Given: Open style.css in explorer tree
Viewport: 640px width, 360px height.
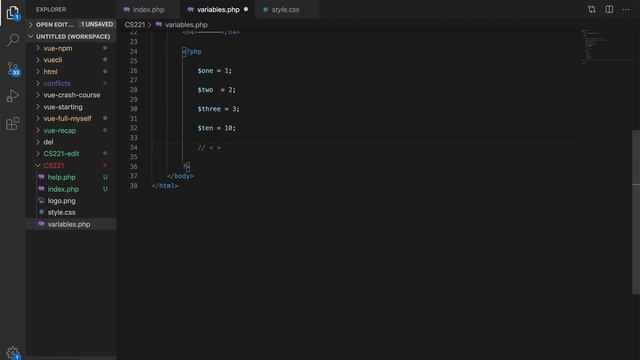Looking at the screenshot, I should point(71,213).
